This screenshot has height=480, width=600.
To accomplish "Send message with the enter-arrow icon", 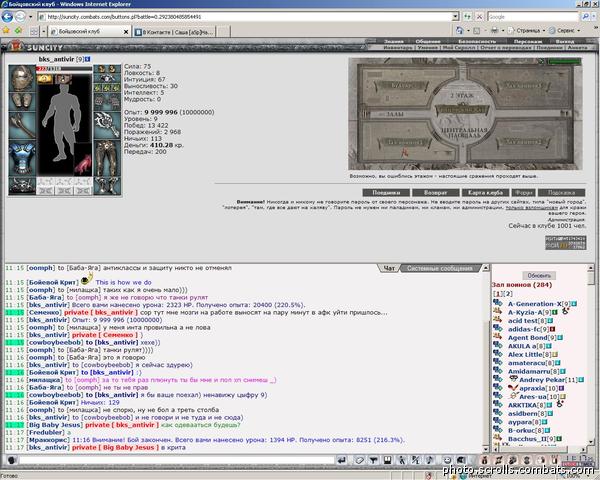I will pyautogui.click(x=342, y=460).
